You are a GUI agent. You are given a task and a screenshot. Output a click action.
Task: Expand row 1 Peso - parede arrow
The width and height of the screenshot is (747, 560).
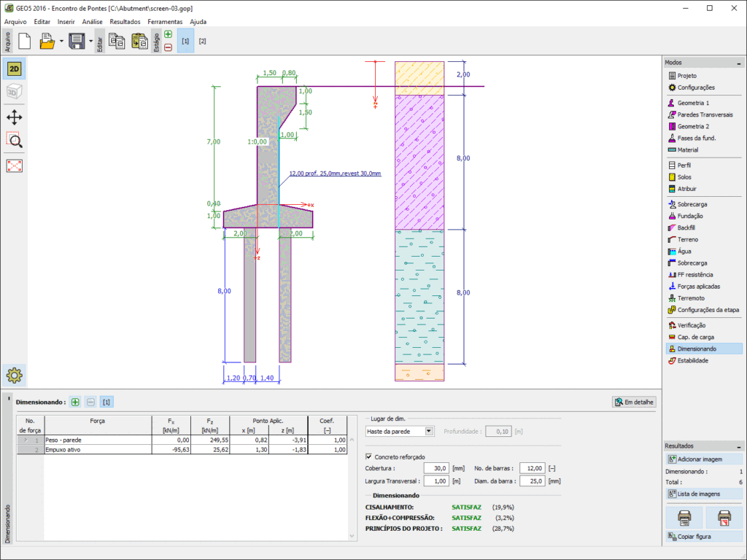26,440
